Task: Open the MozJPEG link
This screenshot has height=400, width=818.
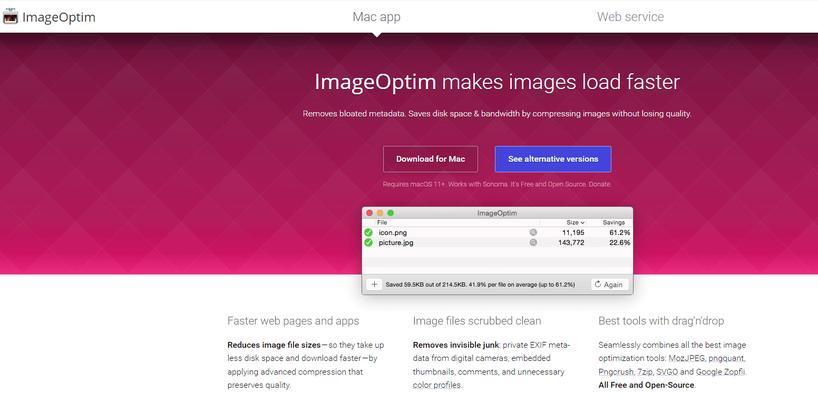Action: (x=688, y=359)
